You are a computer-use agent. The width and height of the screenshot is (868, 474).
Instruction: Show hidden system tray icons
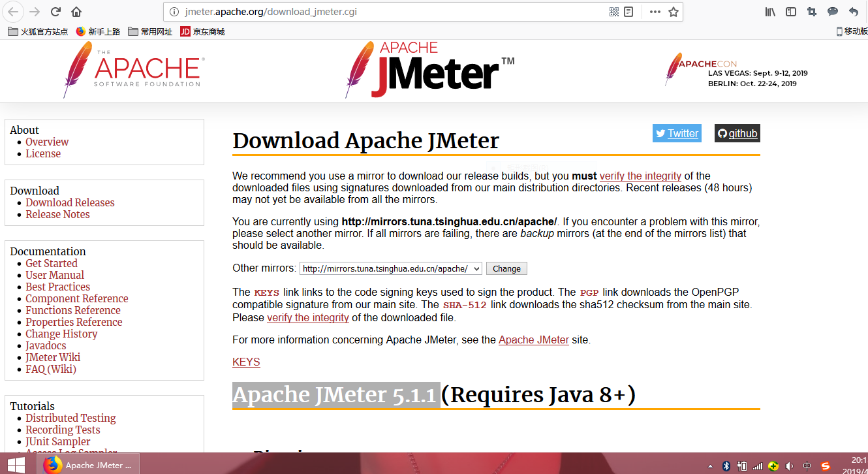pos(711,466)
